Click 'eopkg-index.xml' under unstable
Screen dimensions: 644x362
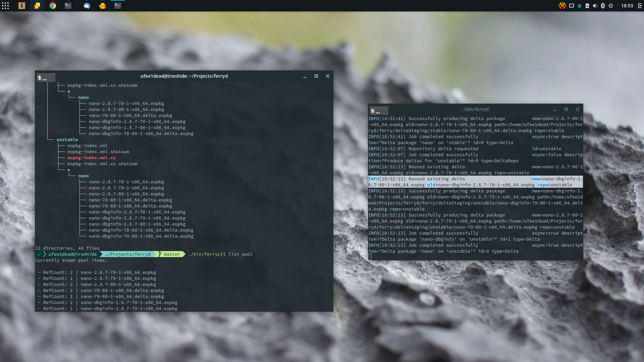87,146
